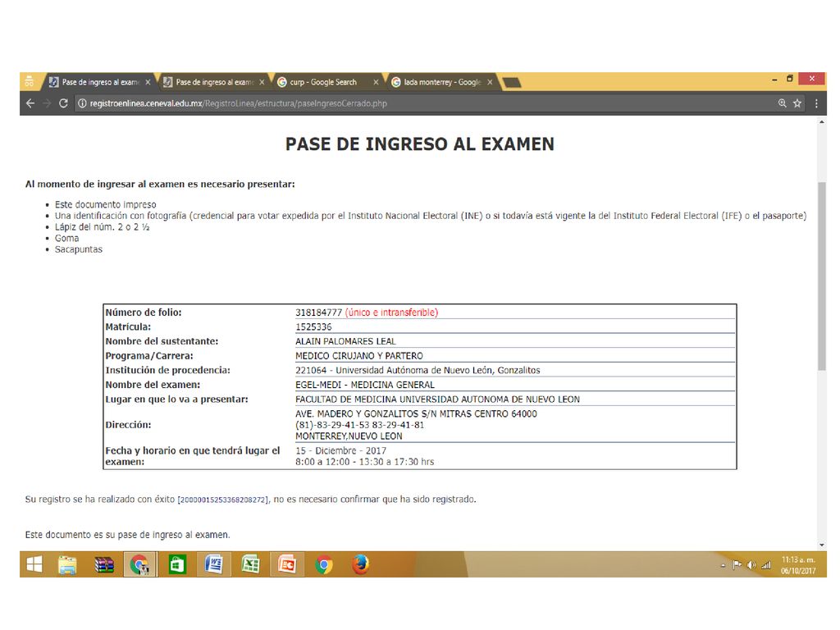
Task: View site information icon in address bar
Action: point(82,103)
